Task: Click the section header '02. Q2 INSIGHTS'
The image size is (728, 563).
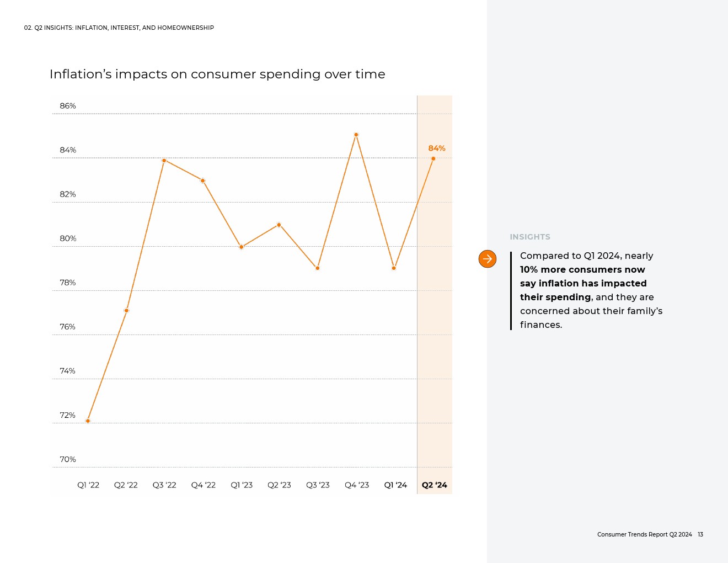Action: point(119,28)
